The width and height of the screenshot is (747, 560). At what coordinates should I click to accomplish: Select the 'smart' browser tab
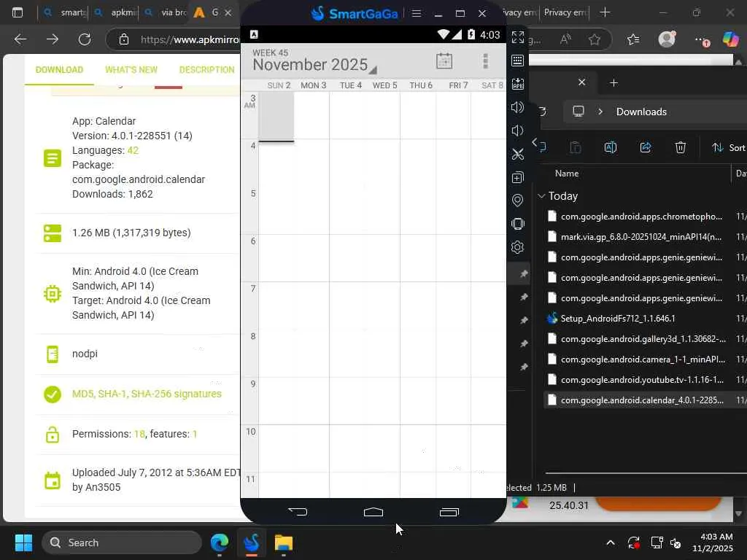[x=64, y=12]
